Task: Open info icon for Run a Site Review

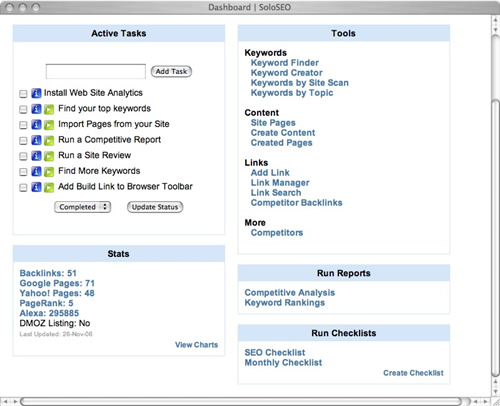Action: point(36,156)
